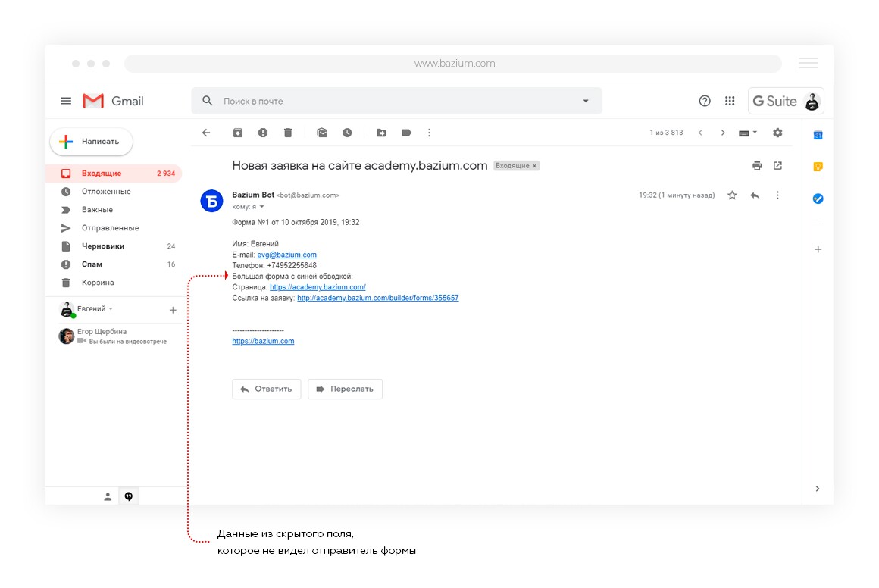
Task: Snooze this email with clock icon
Action: click(x=348, y=133)
